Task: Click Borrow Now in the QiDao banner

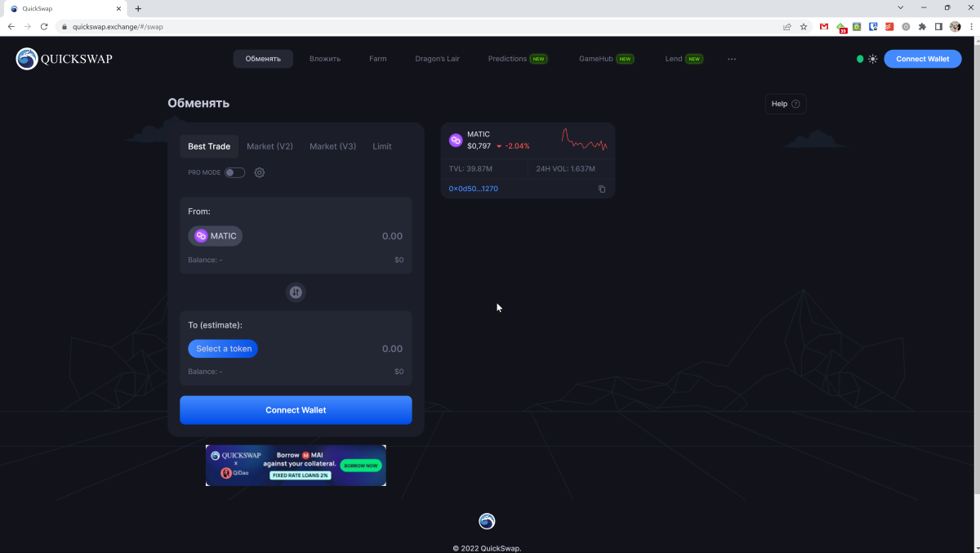Action: (x=361, y=465)
